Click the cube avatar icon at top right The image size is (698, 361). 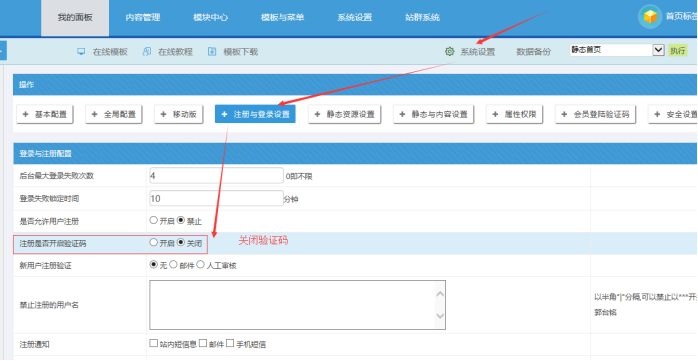click(x=650, y=17)
